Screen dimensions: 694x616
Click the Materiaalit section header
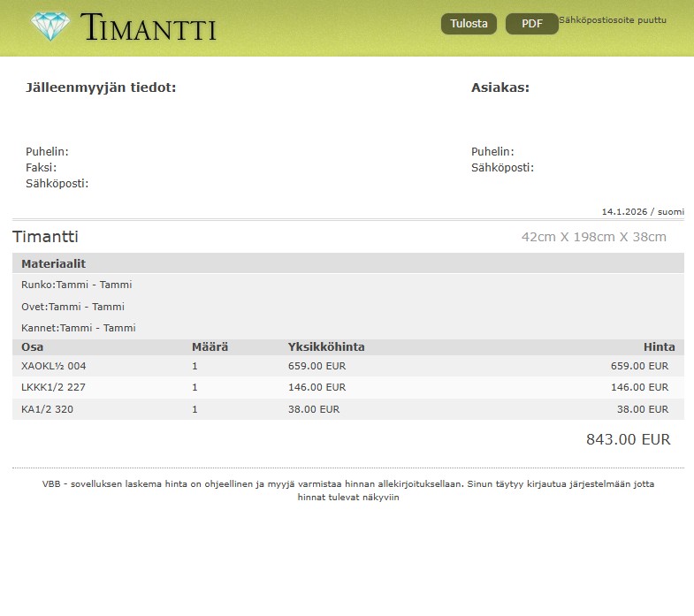click(x=53, y=263)
